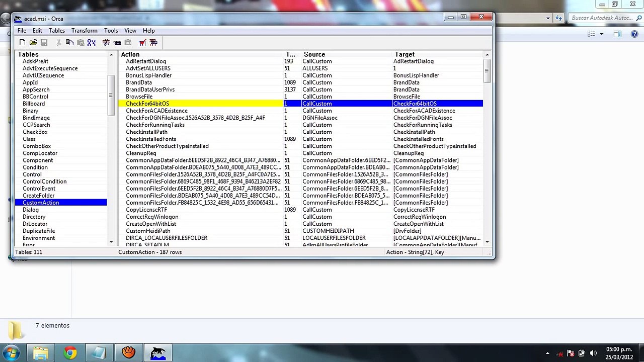Open Windows Explorer from the taskbar
The width and height of the screenshot is (644, 362).
click(x=41, y=353)
